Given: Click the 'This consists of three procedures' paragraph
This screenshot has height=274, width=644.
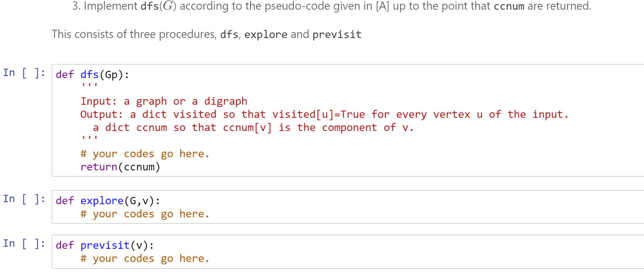Looking at the screenshot, I should point(207,34).
